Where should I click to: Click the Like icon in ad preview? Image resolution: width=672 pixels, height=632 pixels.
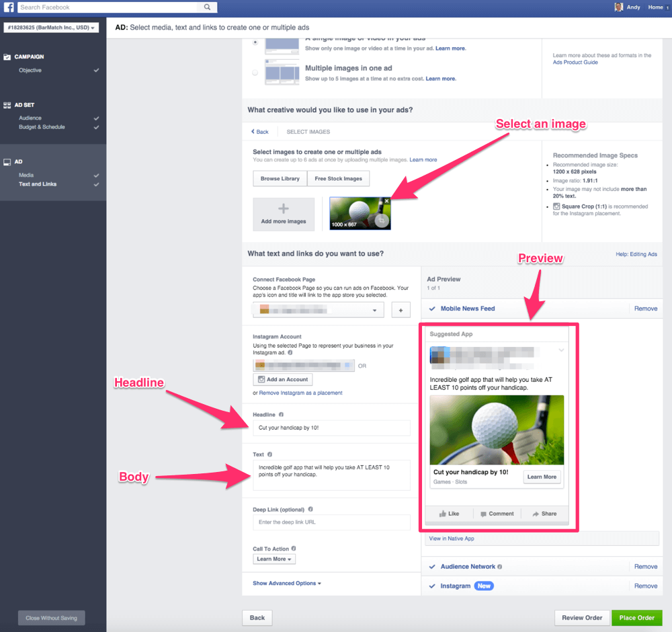coord(444,514)
